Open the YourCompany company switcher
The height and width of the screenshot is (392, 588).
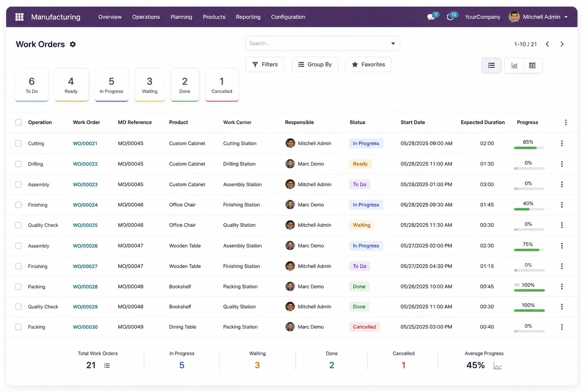(x=483, y=17)
